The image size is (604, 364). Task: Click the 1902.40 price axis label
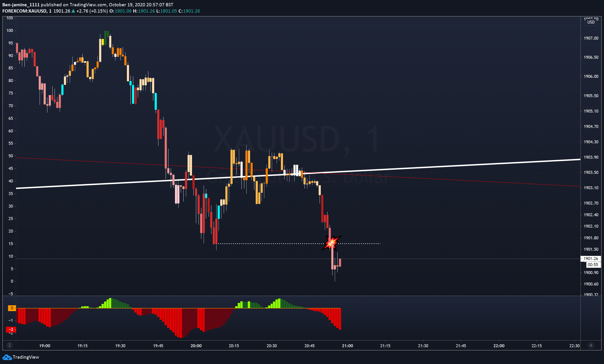[591, 215]
